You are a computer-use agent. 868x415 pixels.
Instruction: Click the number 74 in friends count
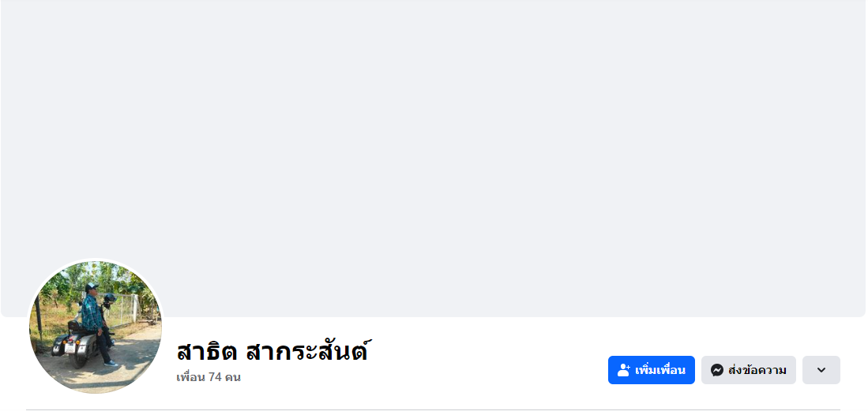(215, 377)
